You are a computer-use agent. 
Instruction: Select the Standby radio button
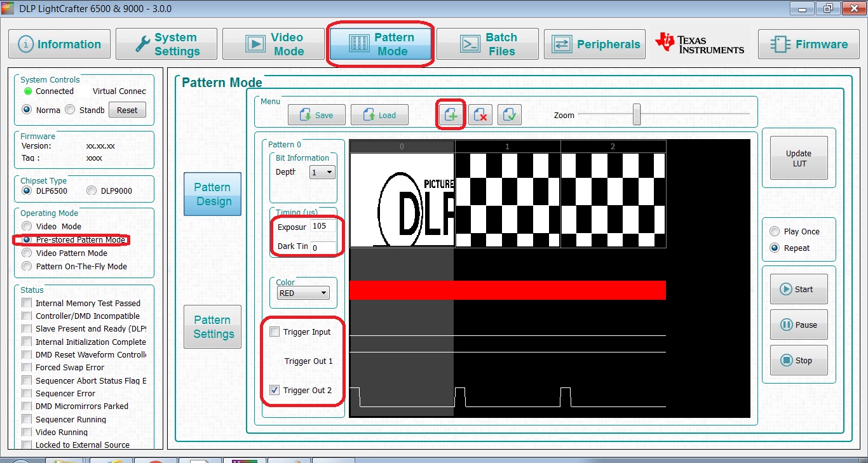[71, 110]
